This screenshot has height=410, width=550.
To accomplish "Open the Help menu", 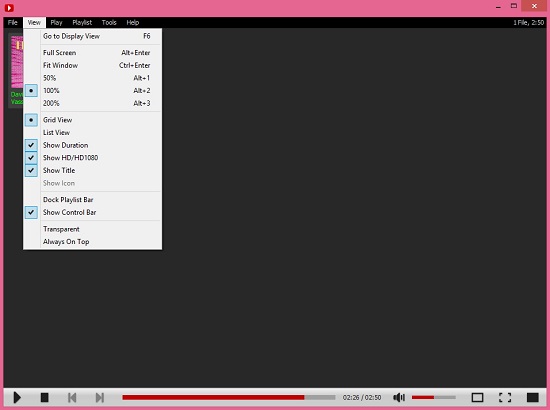I will (133, 22).
